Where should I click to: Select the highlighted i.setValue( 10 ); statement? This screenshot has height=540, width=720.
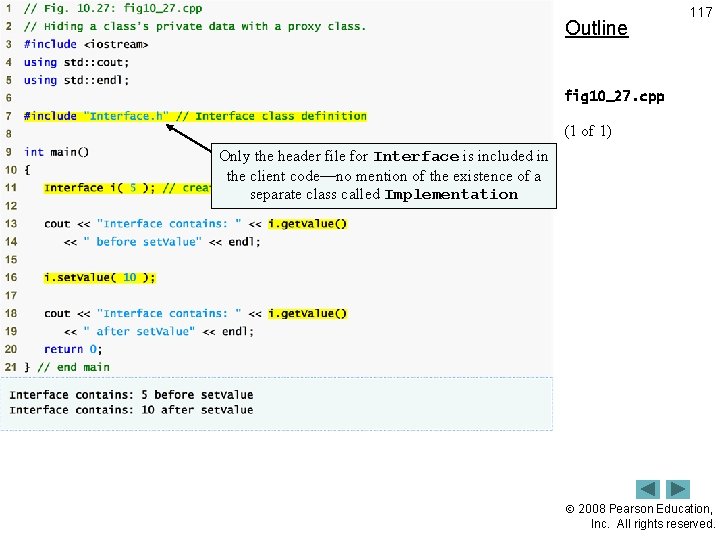tap(100, 278)
